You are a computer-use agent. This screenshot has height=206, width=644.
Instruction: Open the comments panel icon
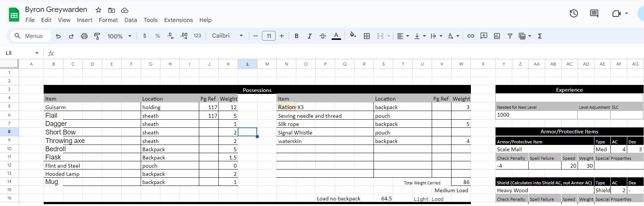(594, 14)
